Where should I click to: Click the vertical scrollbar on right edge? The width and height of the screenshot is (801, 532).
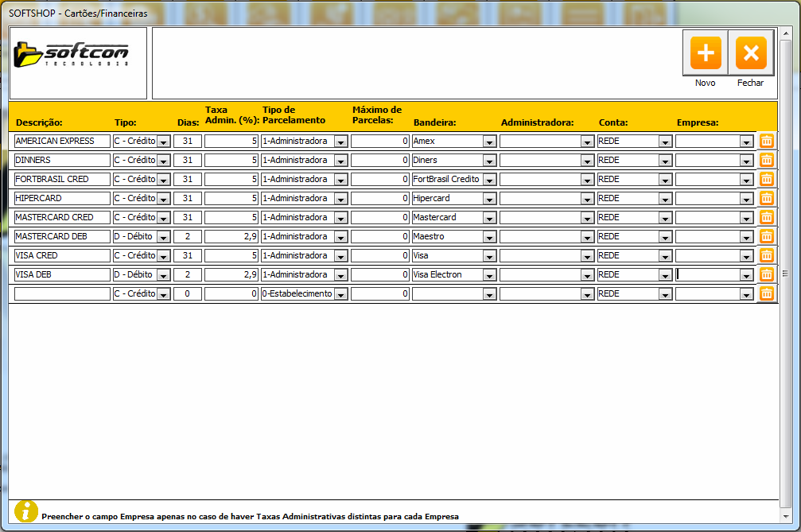tap(785, 274)
